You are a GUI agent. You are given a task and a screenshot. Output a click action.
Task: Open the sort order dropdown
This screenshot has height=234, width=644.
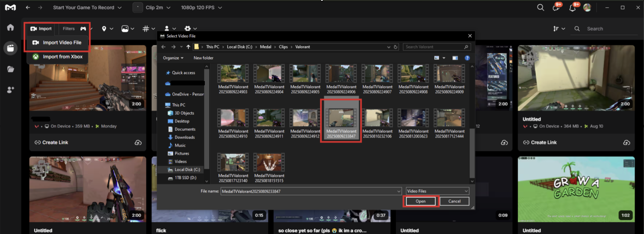[x=559, y=28]
